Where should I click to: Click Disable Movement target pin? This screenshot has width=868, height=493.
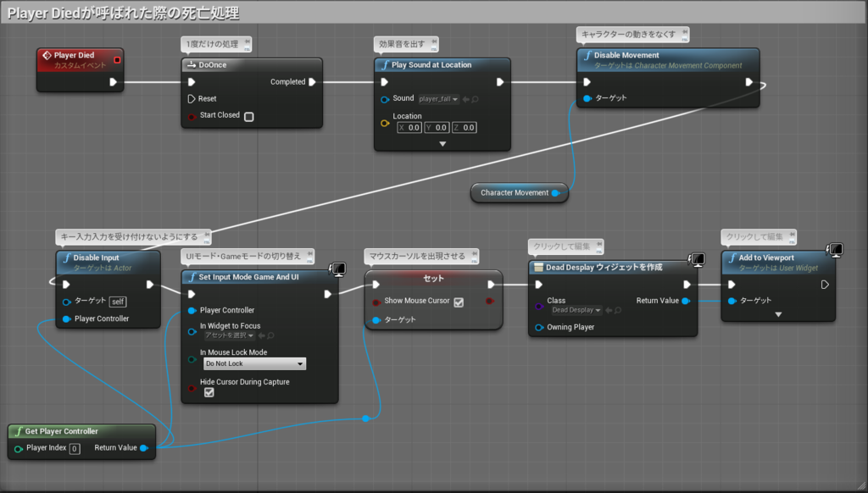(x=587, y=98)
